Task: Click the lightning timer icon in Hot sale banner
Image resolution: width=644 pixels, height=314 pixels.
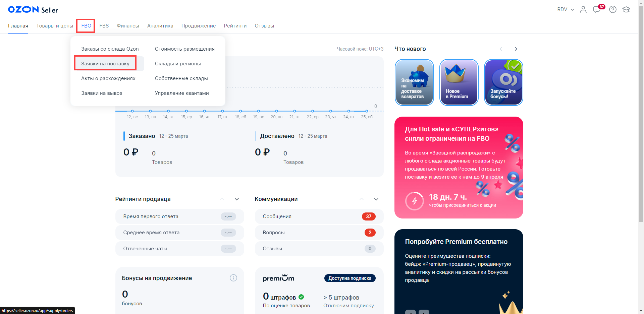Action: click(415, 201)
